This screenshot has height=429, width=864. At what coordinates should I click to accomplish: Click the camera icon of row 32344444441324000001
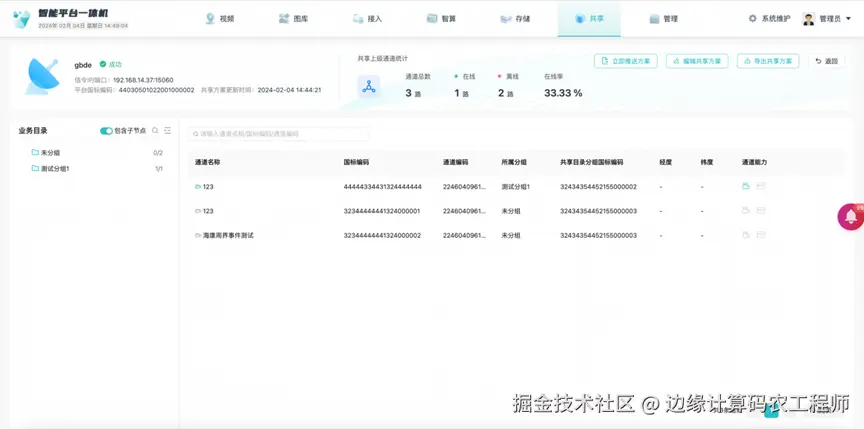click(198, 211)
